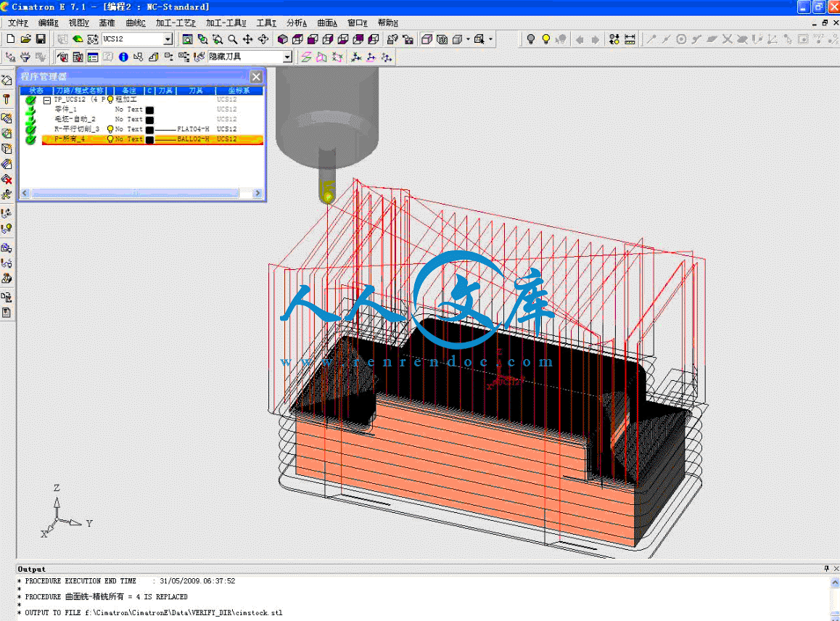Switch to isometric solid cube view
The width and height of the screenshot is (840, 621).
(282, 39)
